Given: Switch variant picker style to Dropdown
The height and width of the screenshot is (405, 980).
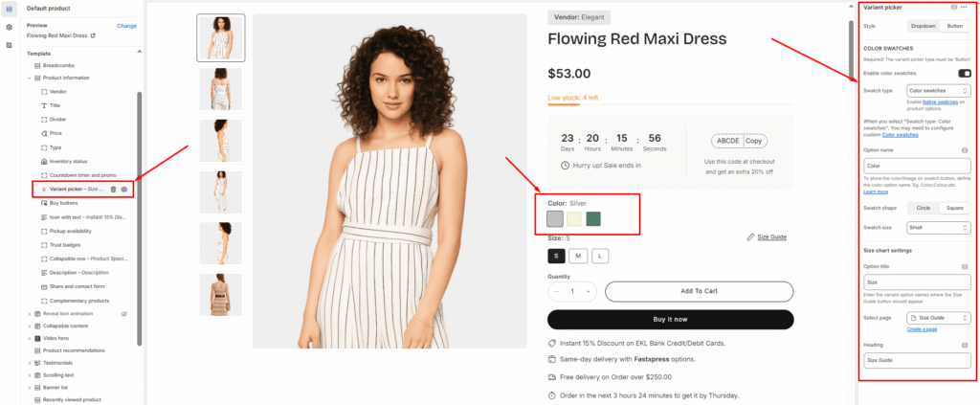Looking at the screenshot, I should [923, 26].
